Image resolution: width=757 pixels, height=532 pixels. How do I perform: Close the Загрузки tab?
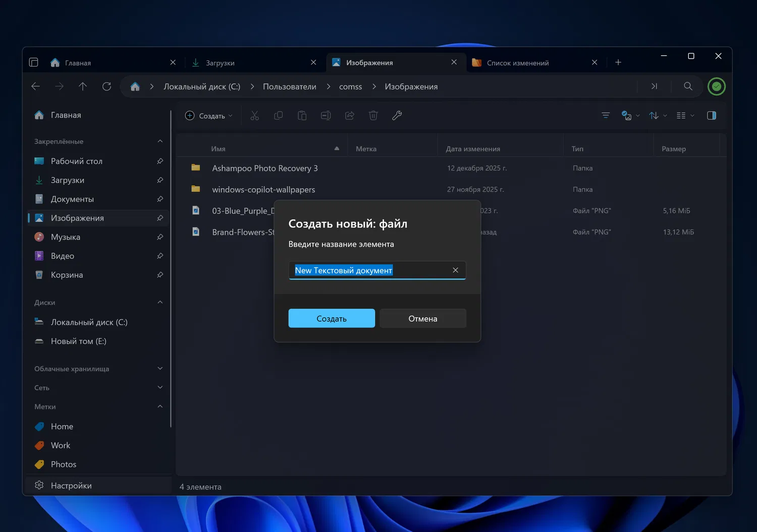click(x=313, y=63)
